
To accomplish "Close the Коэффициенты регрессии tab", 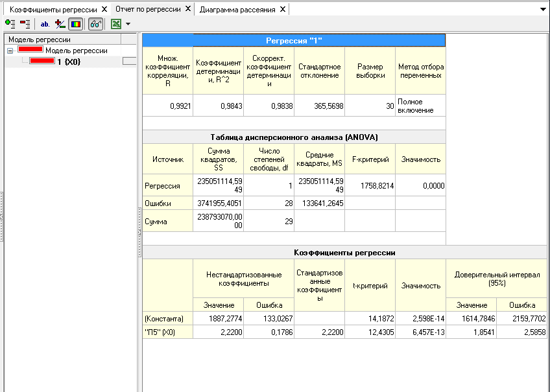I will pos(104,9).
